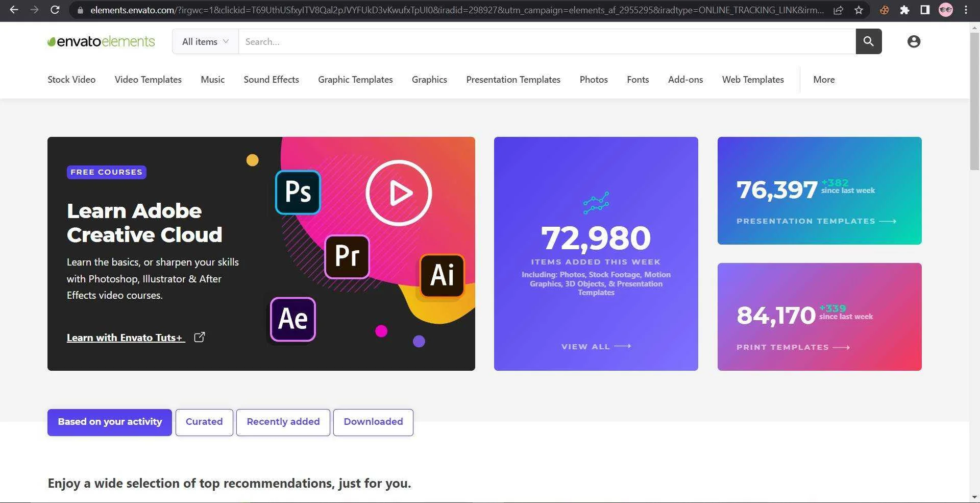This screenshot has width=980, height=503.
Task: Open the user account icon
Action: (914, 41)
